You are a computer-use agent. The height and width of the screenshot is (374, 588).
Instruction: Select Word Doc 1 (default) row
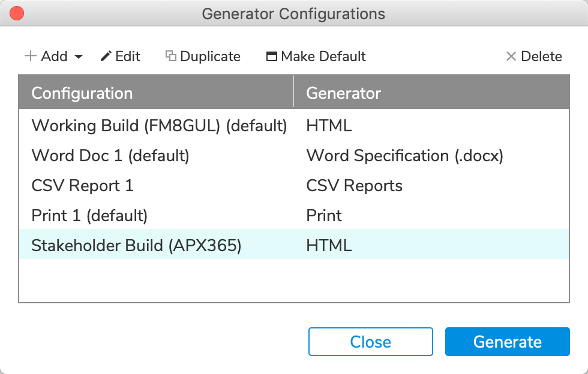pos(110,156)
